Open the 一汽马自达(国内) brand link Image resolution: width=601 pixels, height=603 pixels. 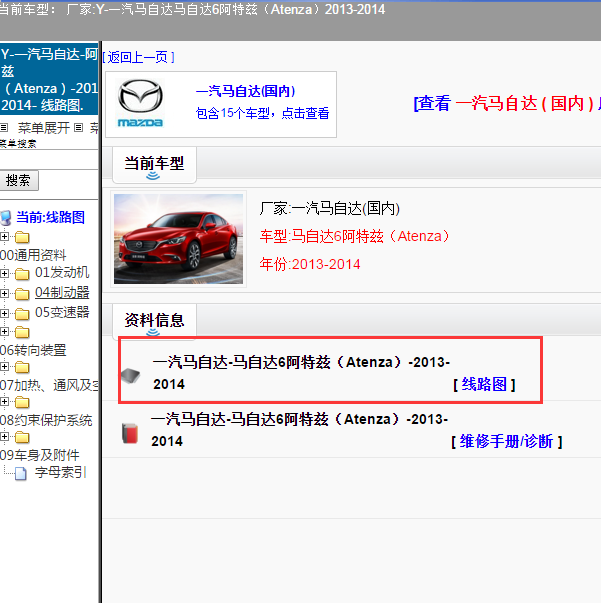point(245,92)
